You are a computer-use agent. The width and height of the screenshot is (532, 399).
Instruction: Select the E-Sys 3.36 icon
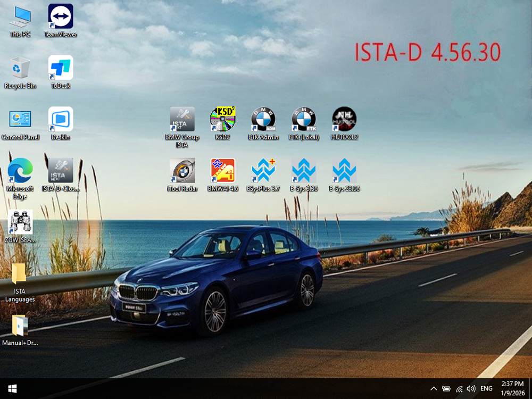303,171
